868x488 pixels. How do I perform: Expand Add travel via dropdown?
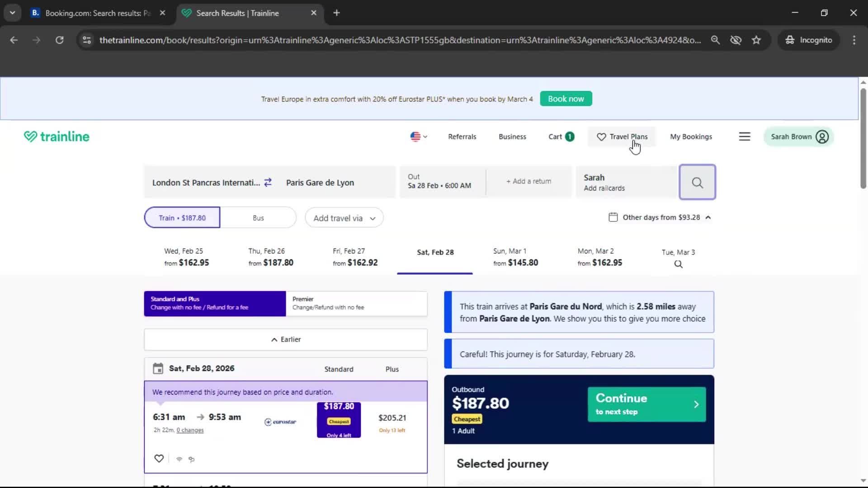point(344,218)
